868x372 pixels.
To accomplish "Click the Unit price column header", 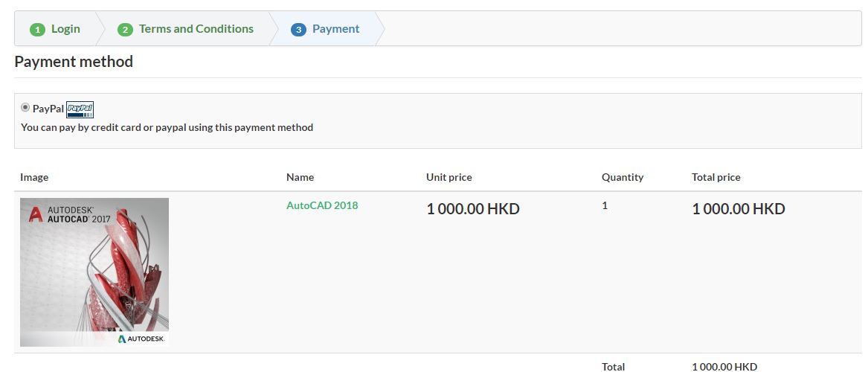I will click(449, 177).
